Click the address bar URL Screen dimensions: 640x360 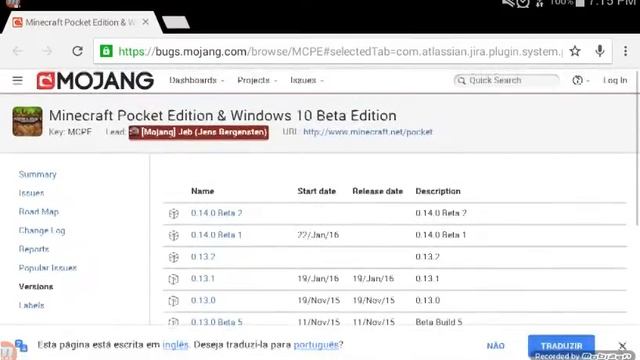[x=340, y=51]
